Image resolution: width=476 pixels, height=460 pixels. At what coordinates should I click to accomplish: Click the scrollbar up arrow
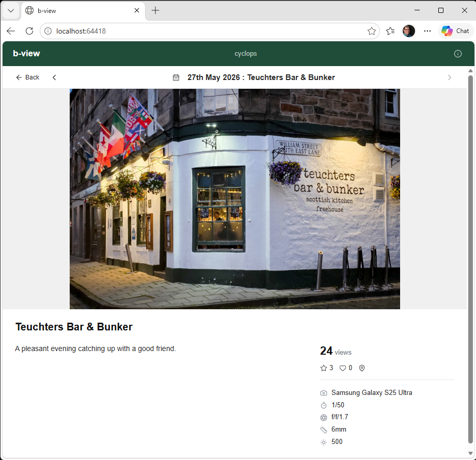[470, 71]
